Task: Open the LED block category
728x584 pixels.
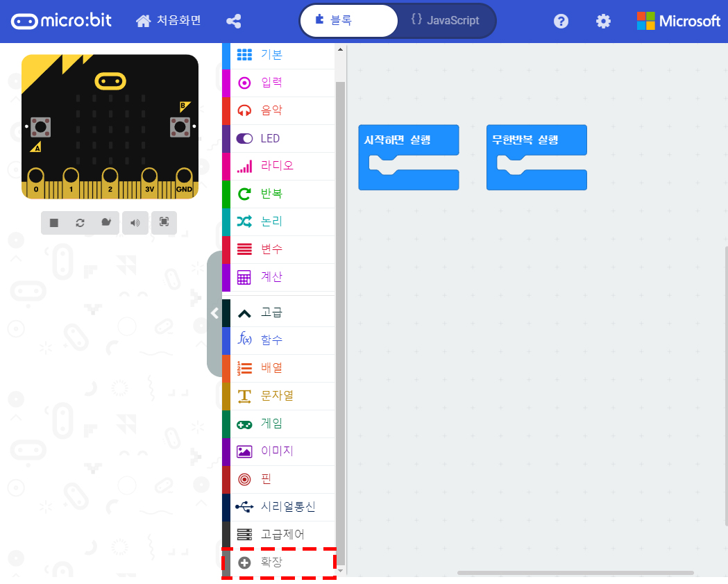Action: (278, 138)
